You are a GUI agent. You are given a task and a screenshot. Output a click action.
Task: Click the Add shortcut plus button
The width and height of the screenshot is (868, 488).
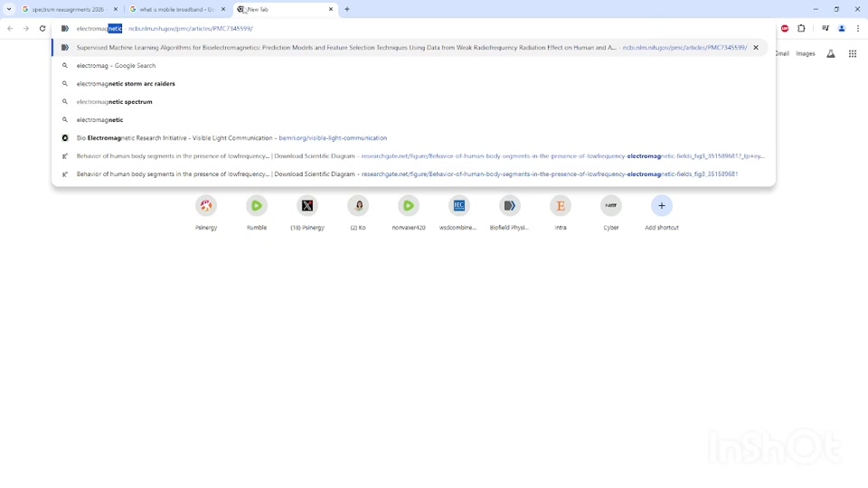pos(662,206)
